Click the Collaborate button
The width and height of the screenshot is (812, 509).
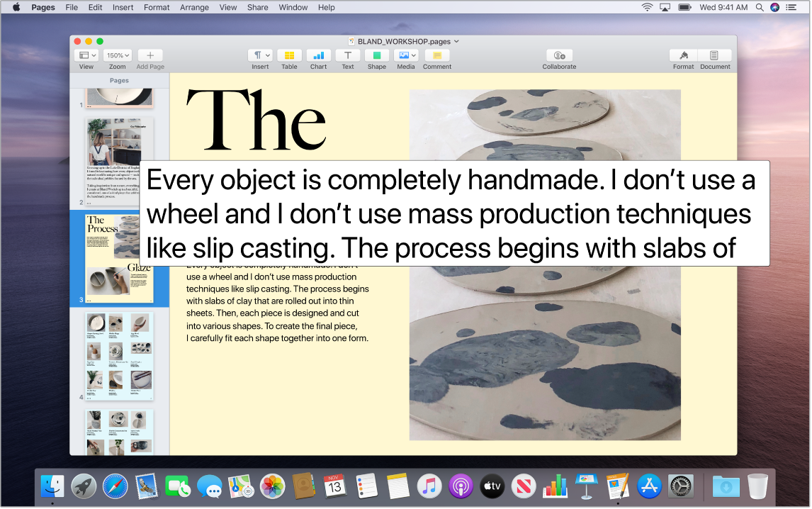coord(559,55)
